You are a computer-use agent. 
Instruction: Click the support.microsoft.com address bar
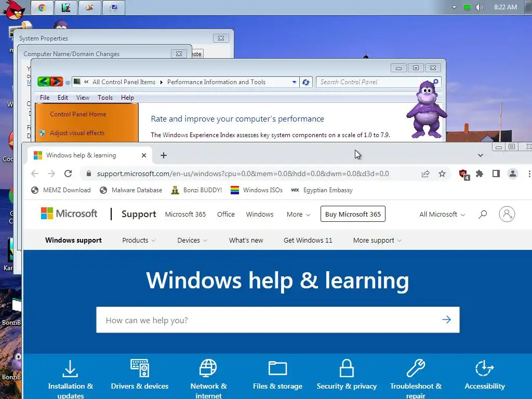pyautogui.click(x=243, y=174)
